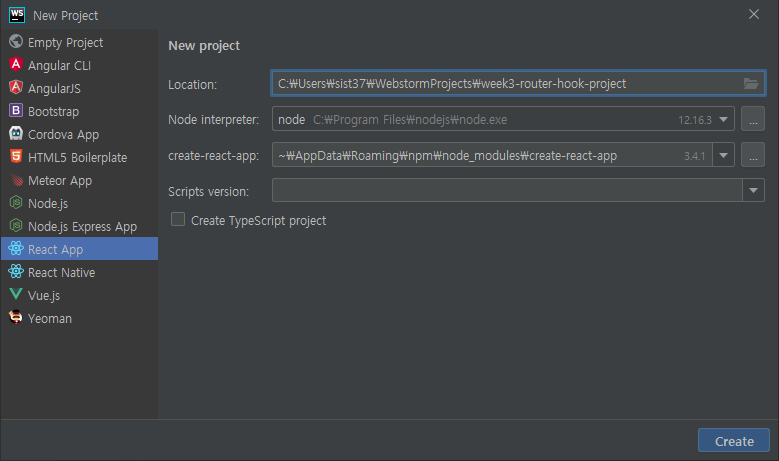779x461 pixels.
Task: Click the Cordova App robot icon
Action: tap(16, 133)
